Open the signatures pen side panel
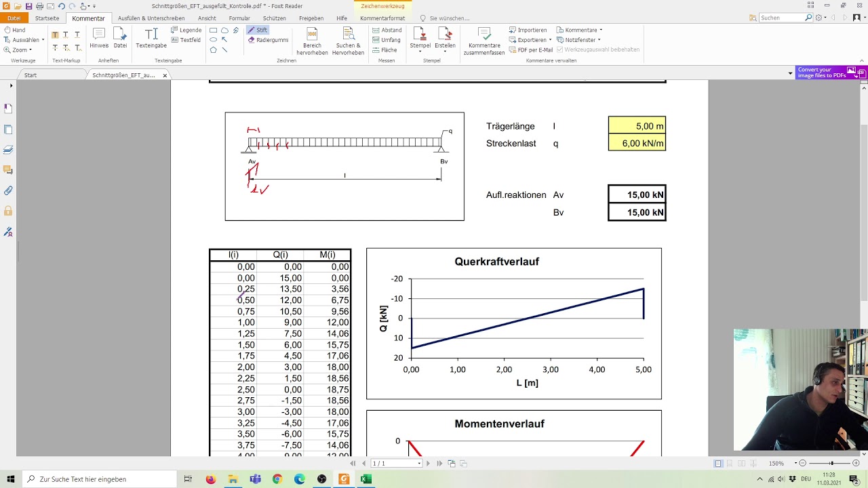Viewport: 868px width, 488px height. point(8,231)
